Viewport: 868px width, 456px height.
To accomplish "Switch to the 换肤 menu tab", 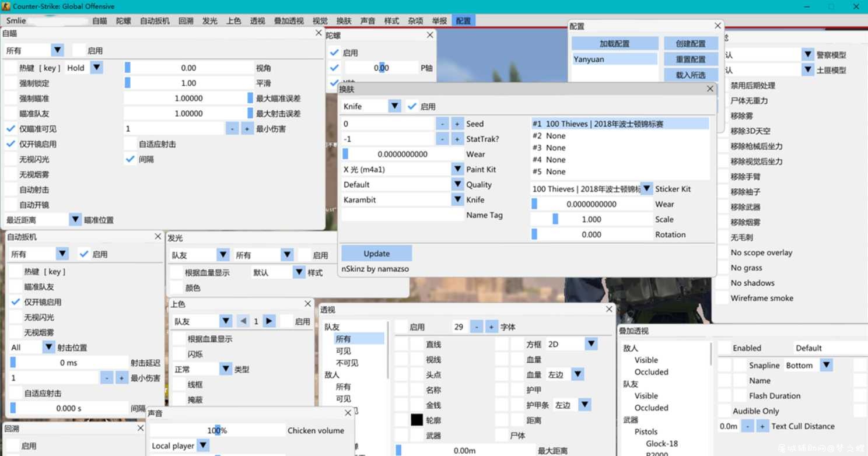I will click(344, 20).
